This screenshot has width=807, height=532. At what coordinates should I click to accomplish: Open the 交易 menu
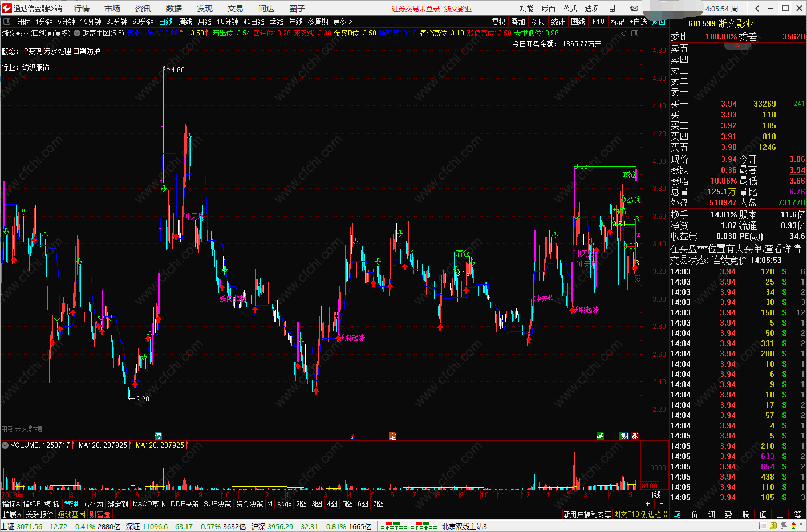[236, 9]
